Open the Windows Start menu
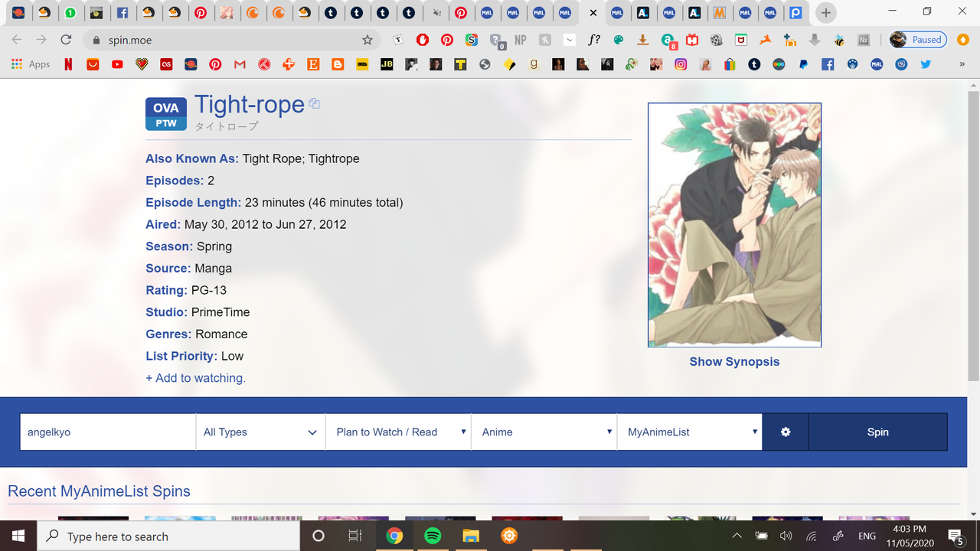Viewport: 980px width, 551px height. pos(18,536)
